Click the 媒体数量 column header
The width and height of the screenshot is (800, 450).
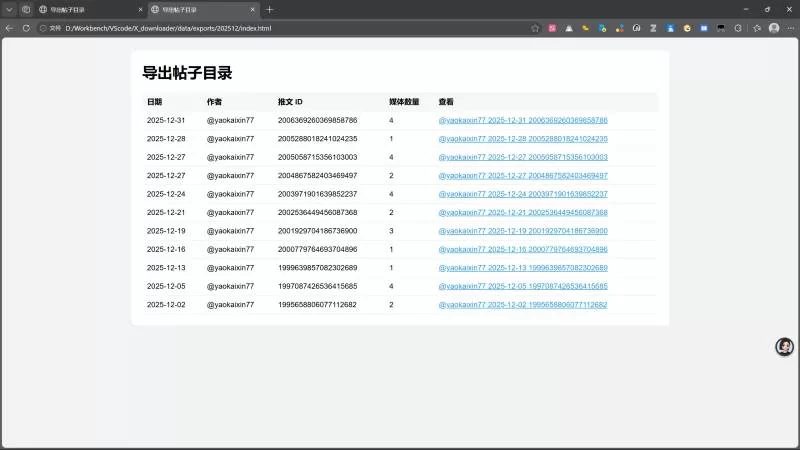coord(404,102)
